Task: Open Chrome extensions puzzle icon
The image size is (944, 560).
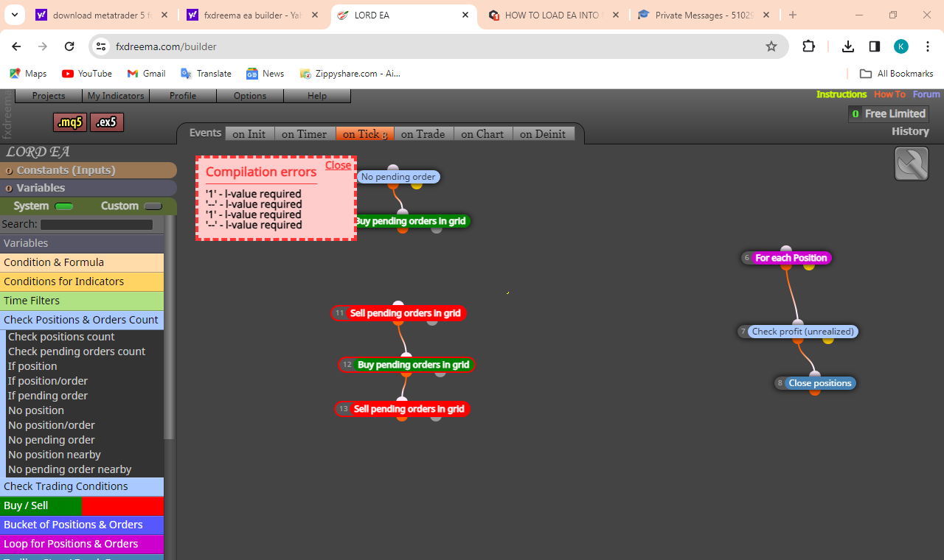Action: (x=808, y=46)
